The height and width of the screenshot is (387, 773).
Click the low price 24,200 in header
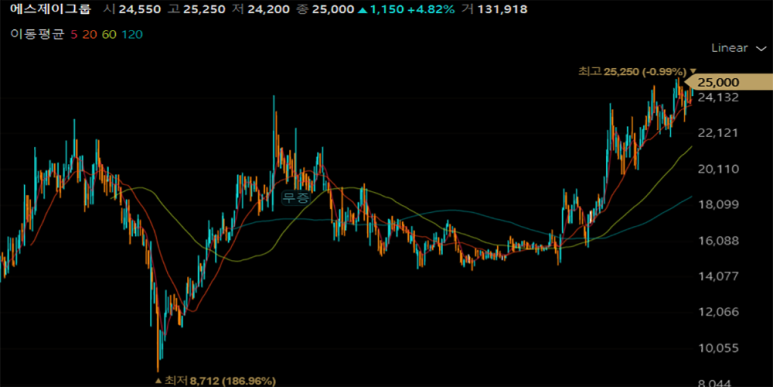(x=268, y=9)
